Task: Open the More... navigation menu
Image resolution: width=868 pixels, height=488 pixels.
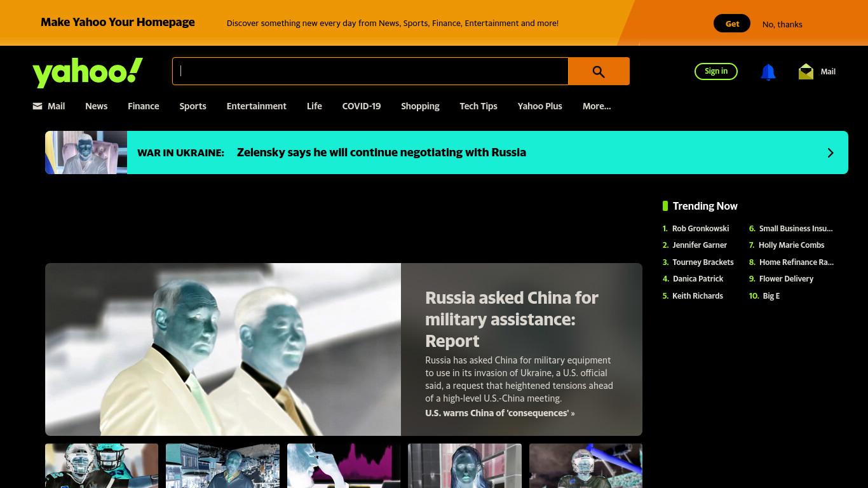Action: point(597,106)
